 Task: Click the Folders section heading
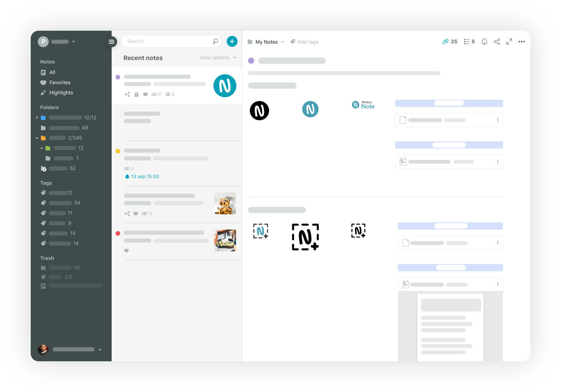pyautogui.click(x=49, y=107)
